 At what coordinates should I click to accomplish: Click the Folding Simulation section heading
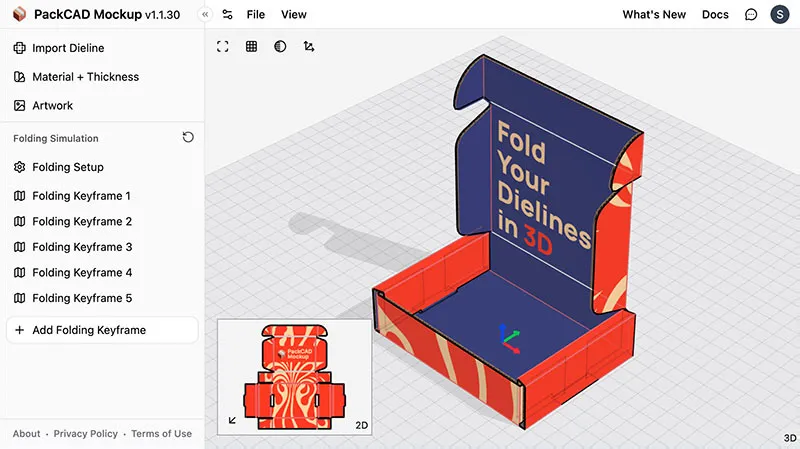tap(56, 138)
